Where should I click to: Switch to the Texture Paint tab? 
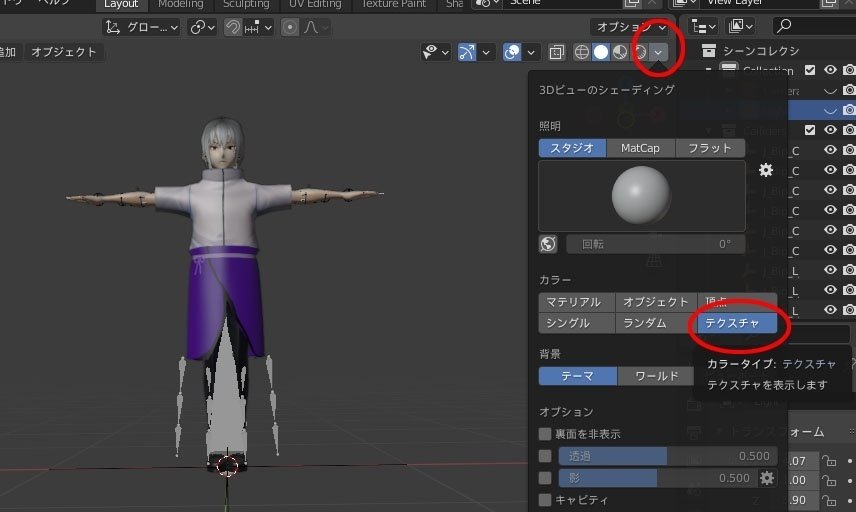click(x=394, y=4)
